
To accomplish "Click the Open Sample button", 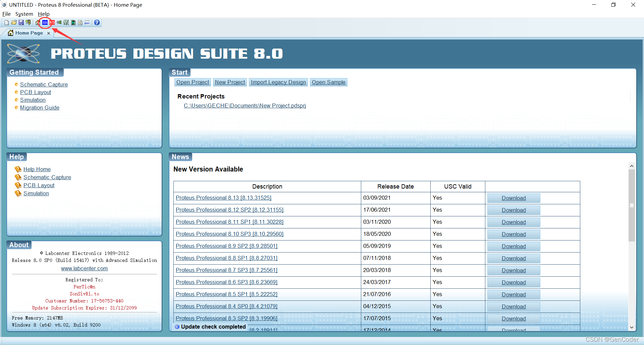I will click(x=329, y=82).
